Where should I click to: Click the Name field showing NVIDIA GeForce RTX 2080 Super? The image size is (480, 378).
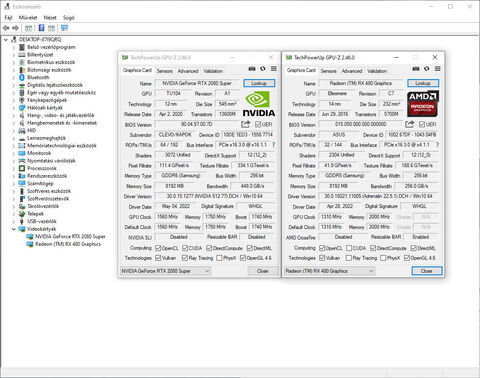click(197, 83)
